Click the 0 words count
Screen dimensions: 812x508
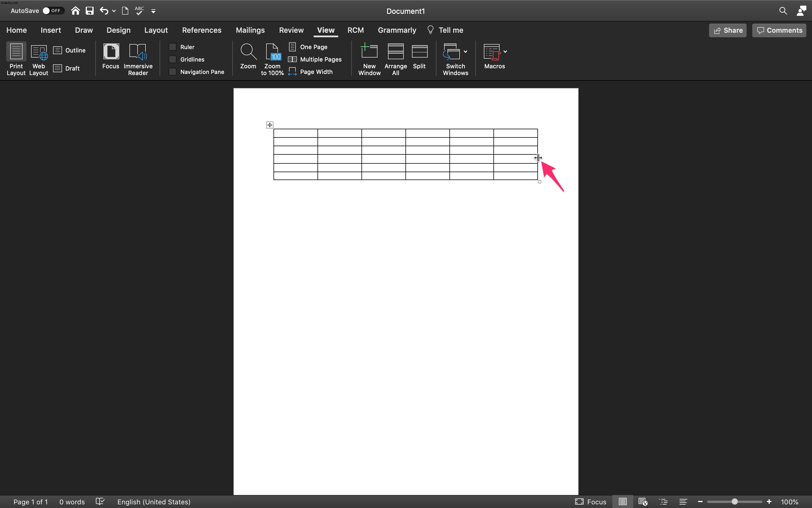click(72, 502)
